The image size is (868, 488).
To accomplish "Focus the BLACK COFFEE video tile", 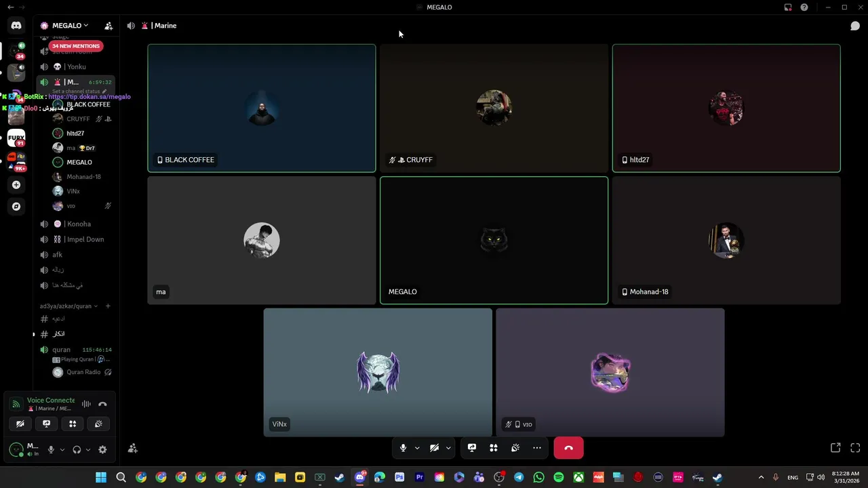I will click(x=262, y=108).
